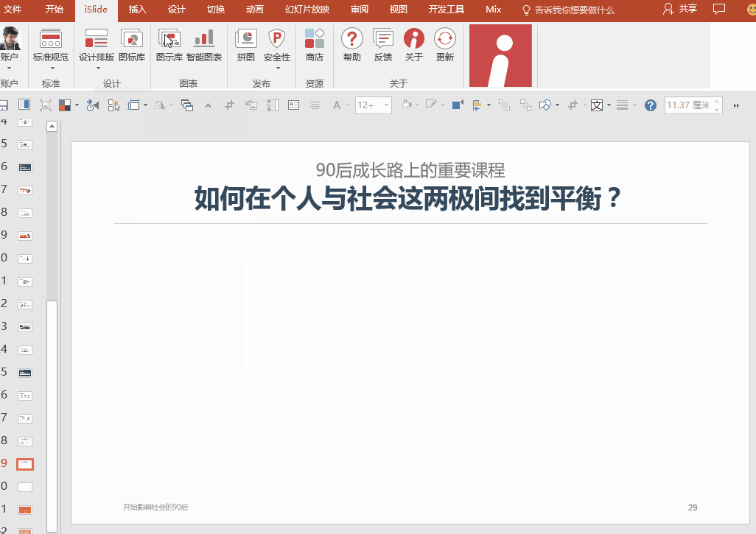Click the blue question mark help icon
Screen dimensions: 756x534
(x=651, y=105)
